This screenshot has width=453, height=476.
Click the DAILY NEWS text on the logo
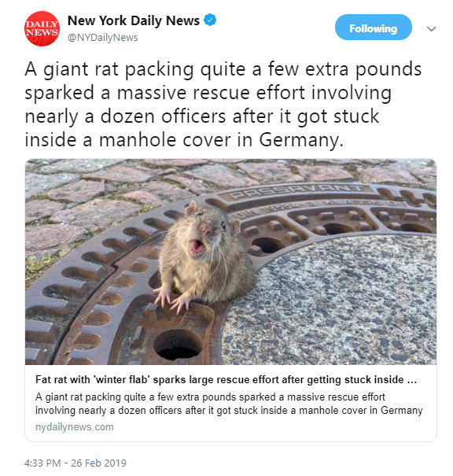[x=42, y=28]
